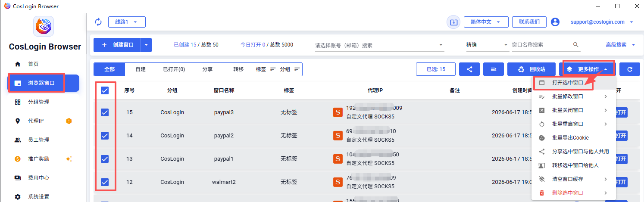Select 转移选中窗口给他人 menu entry
644x202 pixels.
pyautogui.click(x=574, y=165)
